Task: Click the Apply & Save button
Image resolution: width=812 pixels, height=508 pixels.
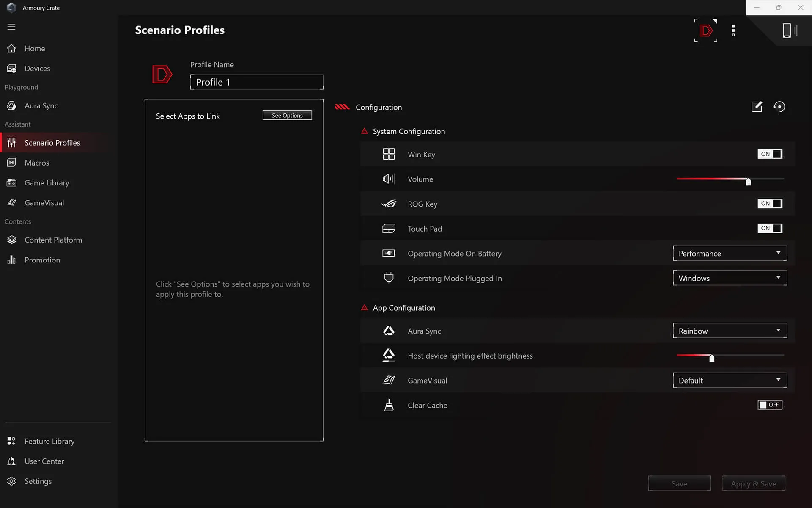Action: tap(753, 483)
